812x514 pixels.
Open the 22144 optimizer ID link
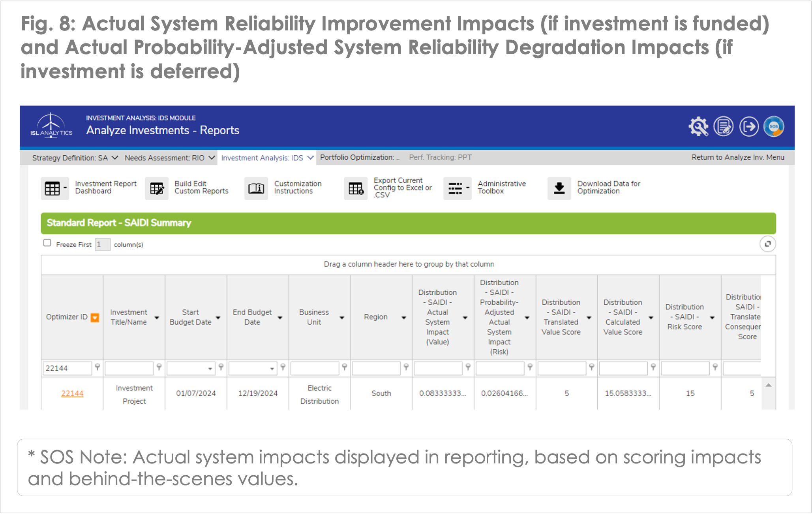72,394
